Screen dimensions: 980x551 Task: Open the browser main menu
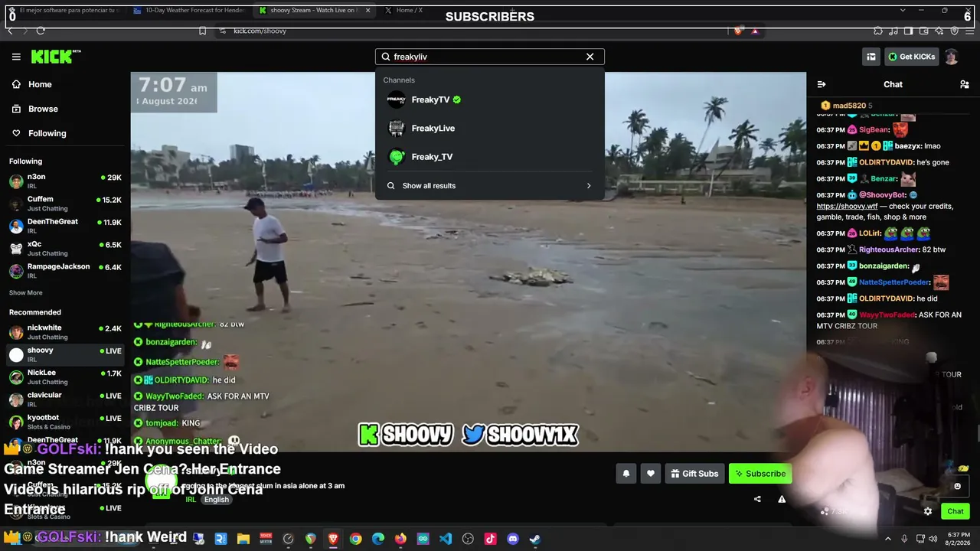(969, 31)
